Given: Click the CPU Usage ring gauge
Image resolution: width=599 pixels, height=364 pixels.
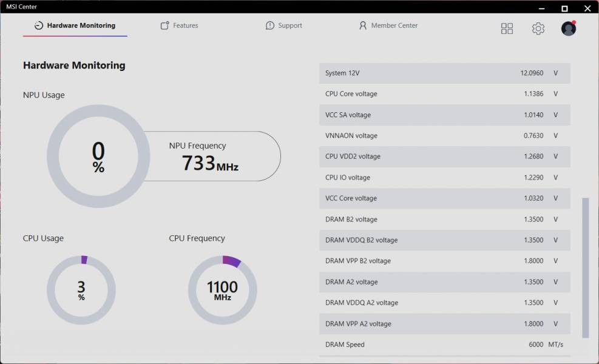Looking at the screenshot, I should pyautogui.click(x=81, y=290).
